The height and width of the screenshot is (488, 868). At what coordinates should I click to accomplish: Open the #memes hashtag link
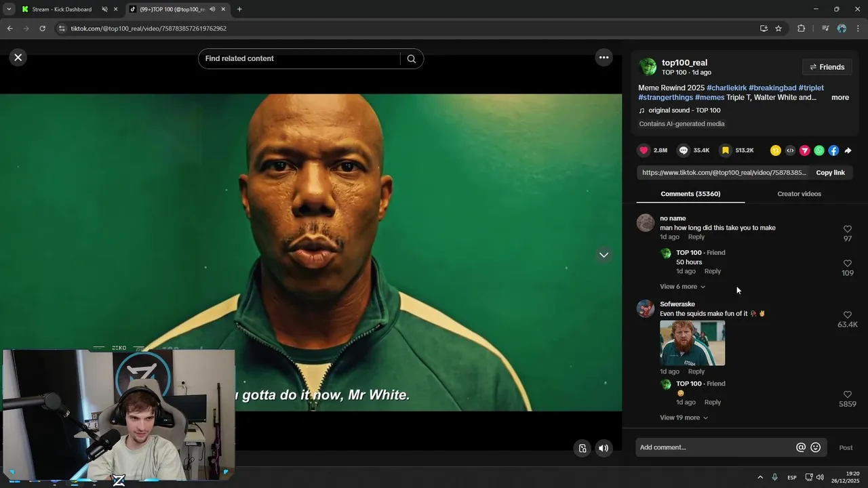[x=709, y=98]
